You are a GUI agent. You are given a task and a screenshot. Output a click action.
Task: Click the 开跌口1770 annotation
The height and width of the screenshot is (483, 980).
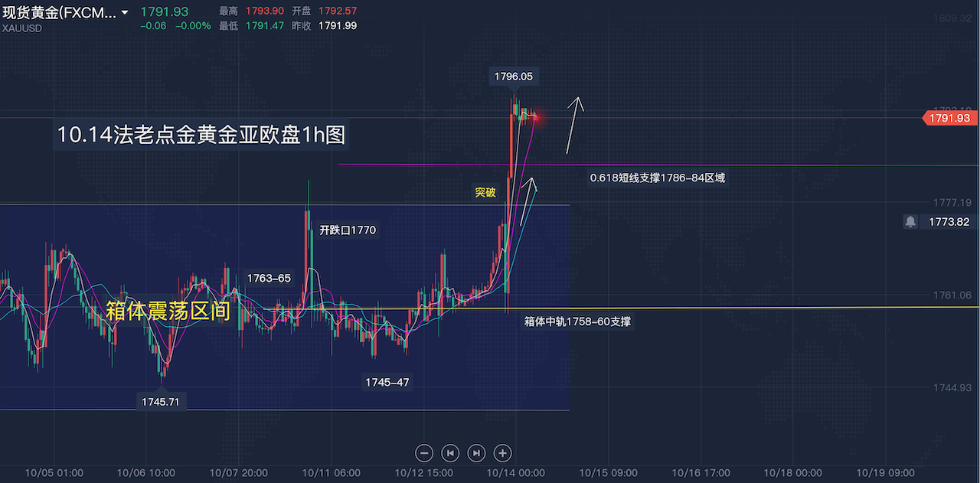[x=348, y=230]
